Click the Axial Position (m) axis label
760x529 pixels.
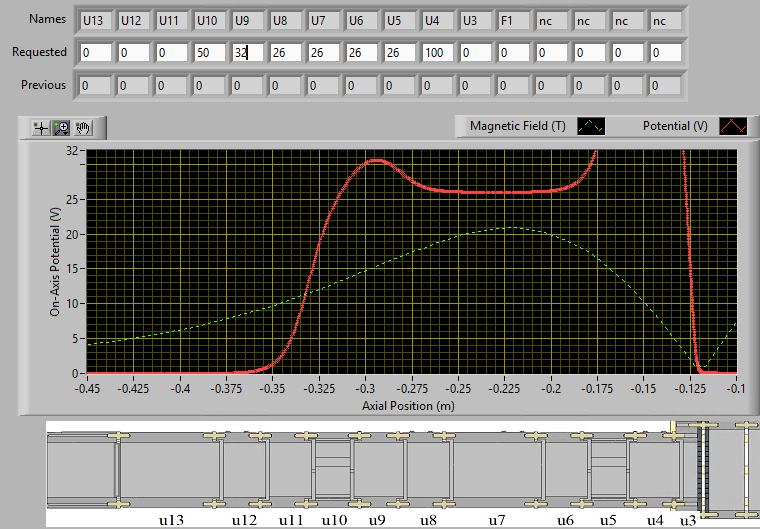[408, 406]
